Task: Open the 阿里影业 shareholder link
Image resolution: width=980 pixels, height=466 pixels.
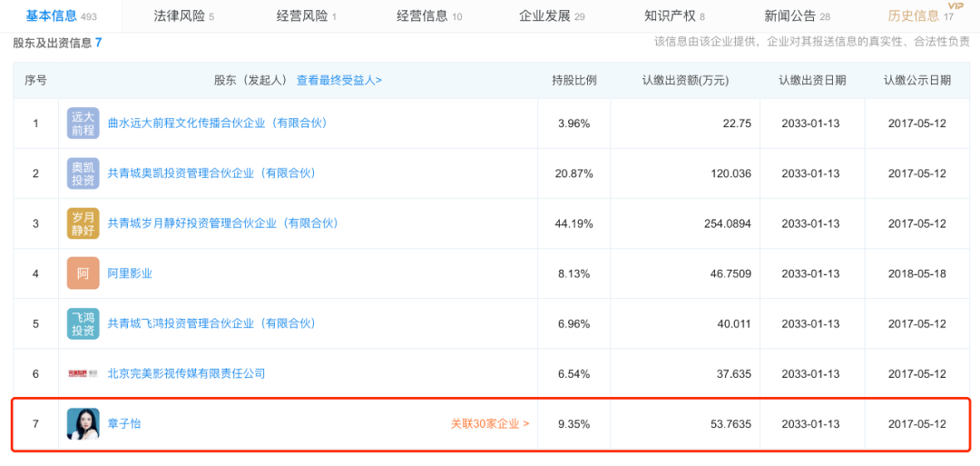Action: (130, 273)
